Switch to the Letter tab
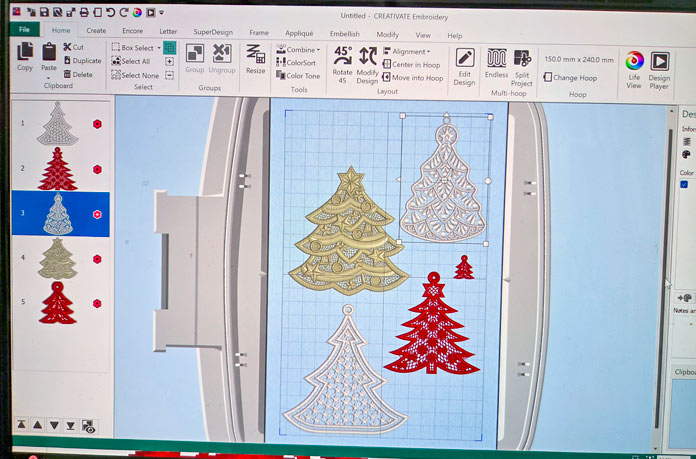The width and height of the screenshot is (696, 459). [x=168, y=32]
